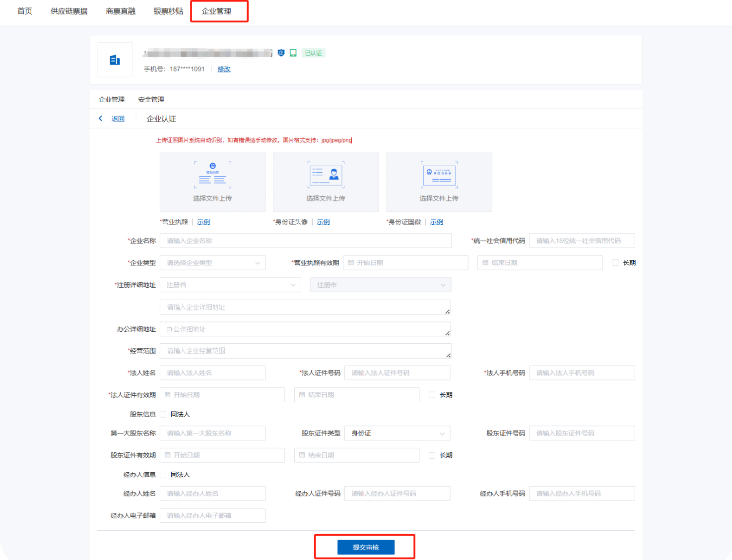Switch to the 企业管理 sub-tab
The height and width of the screenshot is (560, 732).
tap(112, 99)
